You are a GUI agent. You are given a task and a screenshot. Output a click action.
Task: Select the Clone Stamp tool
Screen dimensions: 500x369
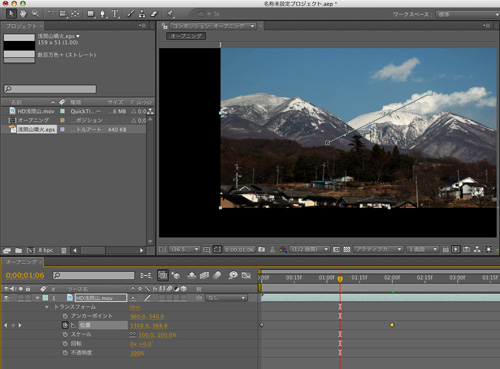point(142,14)
